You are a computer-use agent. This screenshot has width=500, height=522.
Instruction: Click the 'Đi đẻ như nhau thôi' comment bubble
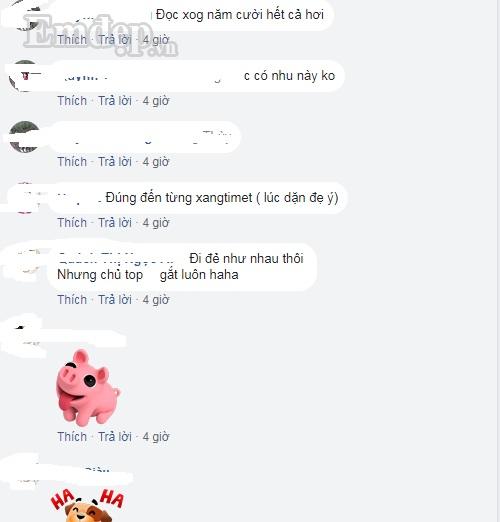[182, 267]
